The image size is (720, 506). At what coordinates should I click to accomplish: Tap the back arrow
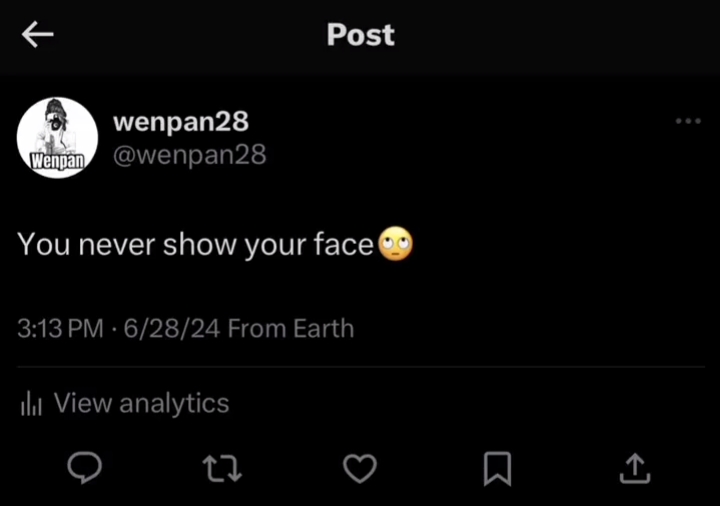pos(38,35)
